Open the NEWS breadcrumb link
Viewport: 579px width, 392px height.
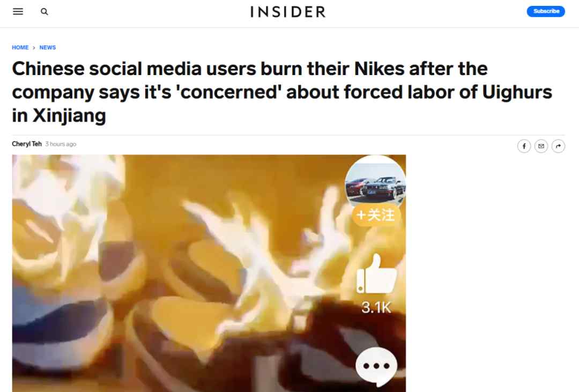click(x=48, y=47)
